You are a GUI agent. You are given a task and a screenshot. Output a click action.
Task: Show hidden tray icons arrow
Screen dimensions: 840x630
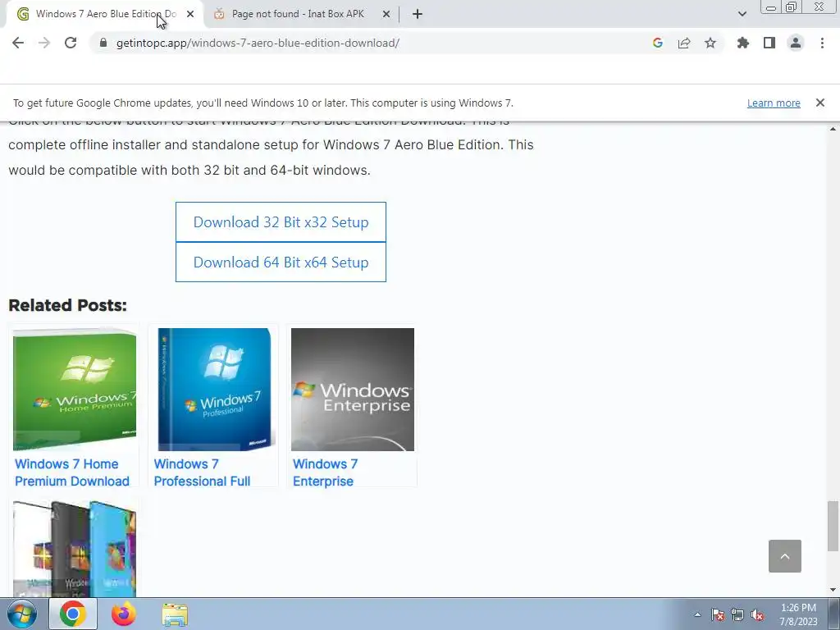697,614
